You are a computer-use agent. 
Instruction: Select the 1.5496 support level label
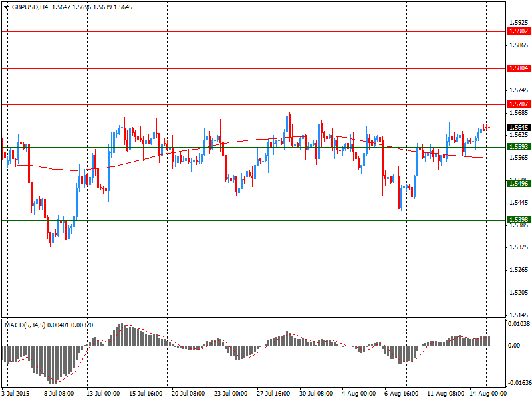pyautogui.click(x=519, y=184)
